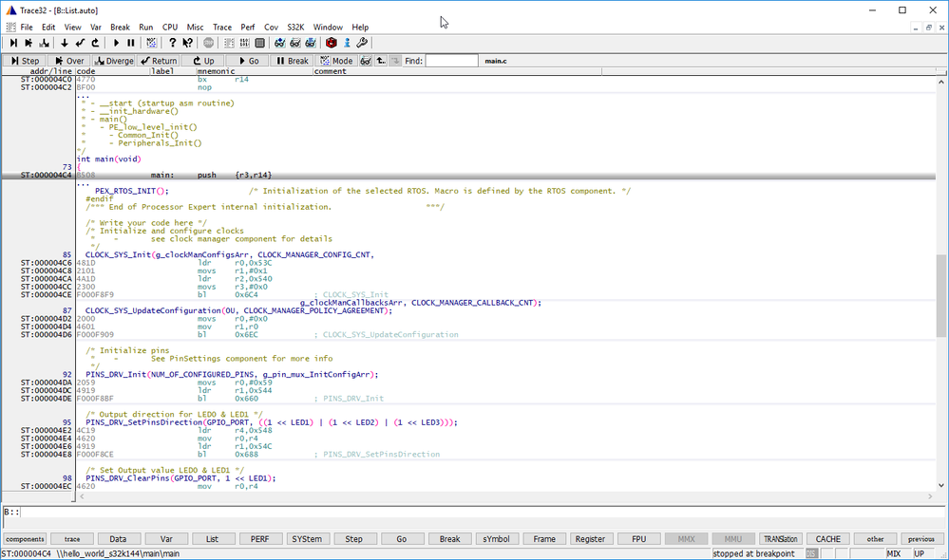The width and height of the screenshot is (949, 560).
Task: Open the wrench configuration icon
Action: click(x=362, y=43)
